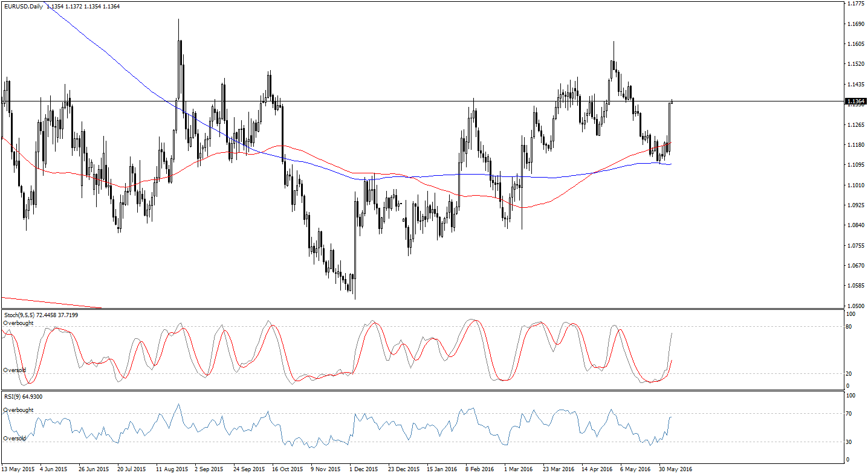Click the 1 Dec 2015 date label

click(x=364, y=469)
